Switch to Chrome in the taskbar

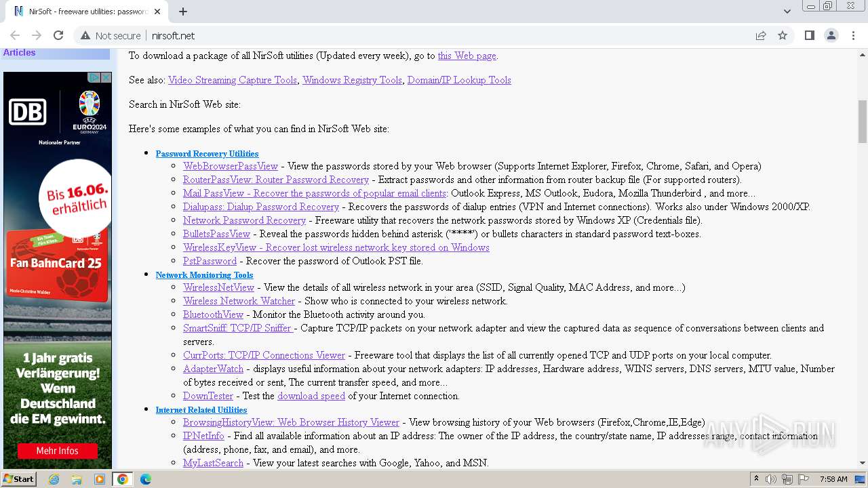tap(123, 479)
